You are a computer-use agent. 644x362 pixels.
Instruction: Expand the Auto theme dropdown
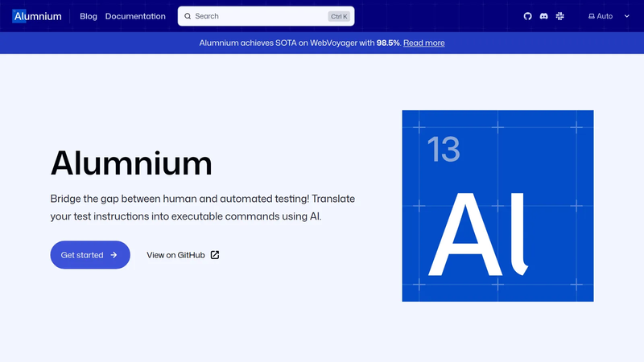(609, 16)
